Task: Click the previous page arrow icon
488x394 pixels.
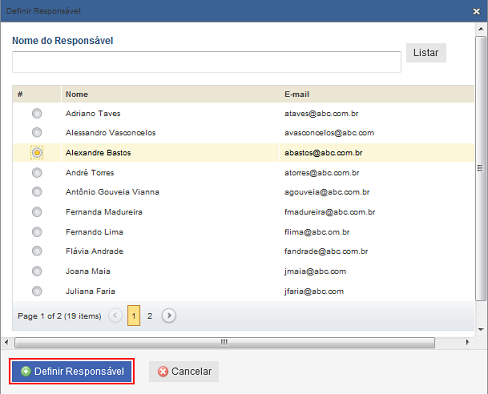Action: click(x=115, y=315)
